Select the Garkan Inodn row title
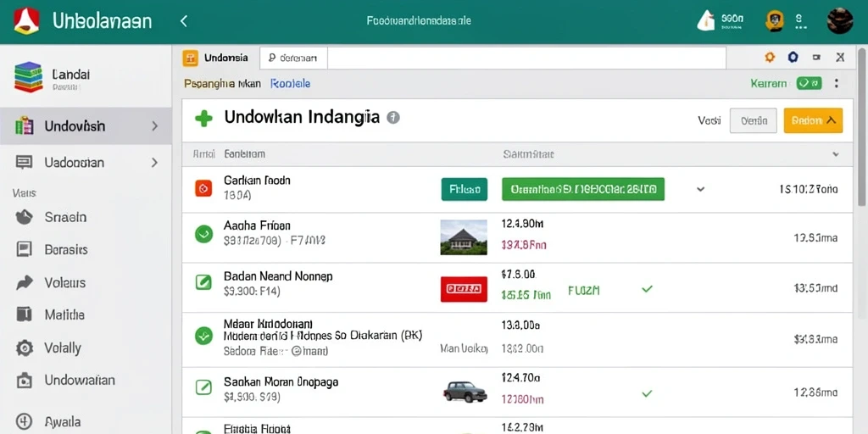Viewport: 868px width, 434px height. click(257, 181)
